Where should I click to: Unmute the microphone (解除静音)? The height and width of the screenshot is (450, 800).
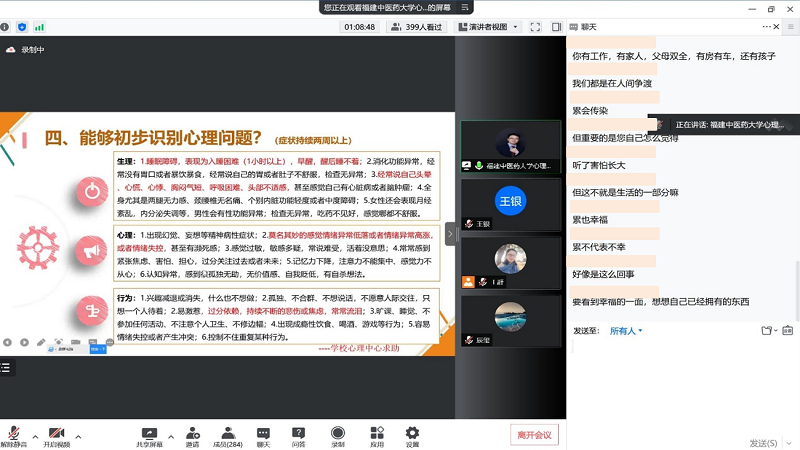point(14,437)
